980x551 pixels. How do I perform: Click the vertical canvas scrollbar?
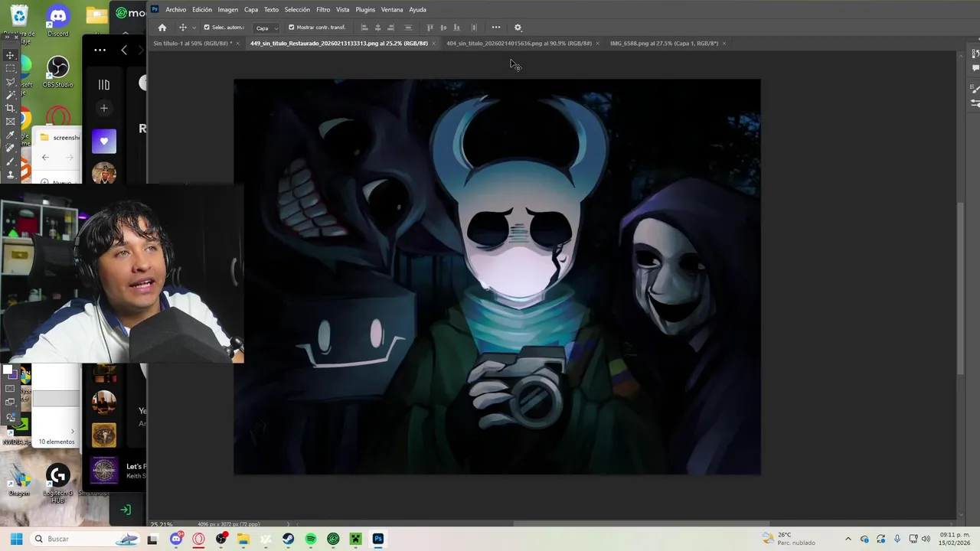coord(962,288)
